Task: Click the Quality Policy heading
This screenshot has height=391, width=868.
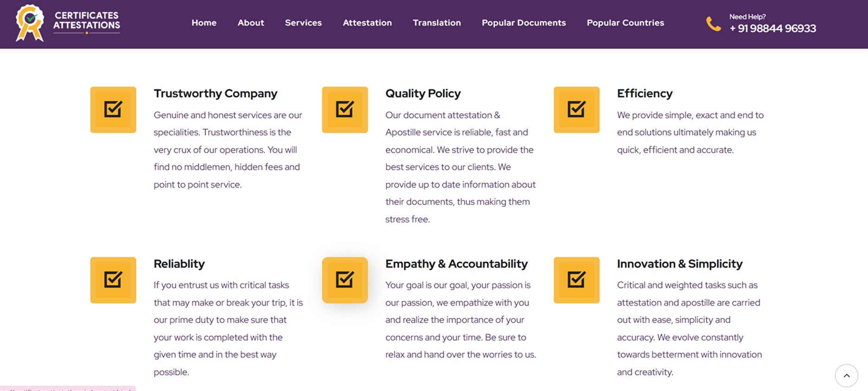Action: (x=423, y=94)
